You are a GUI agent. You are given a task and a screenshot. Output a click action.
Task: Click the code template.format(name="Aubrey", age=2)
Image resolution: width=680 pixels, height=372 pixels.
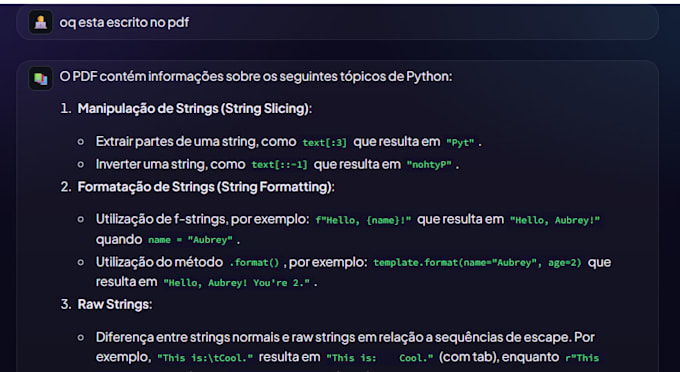pyautogui.click(x=477, y=263)
